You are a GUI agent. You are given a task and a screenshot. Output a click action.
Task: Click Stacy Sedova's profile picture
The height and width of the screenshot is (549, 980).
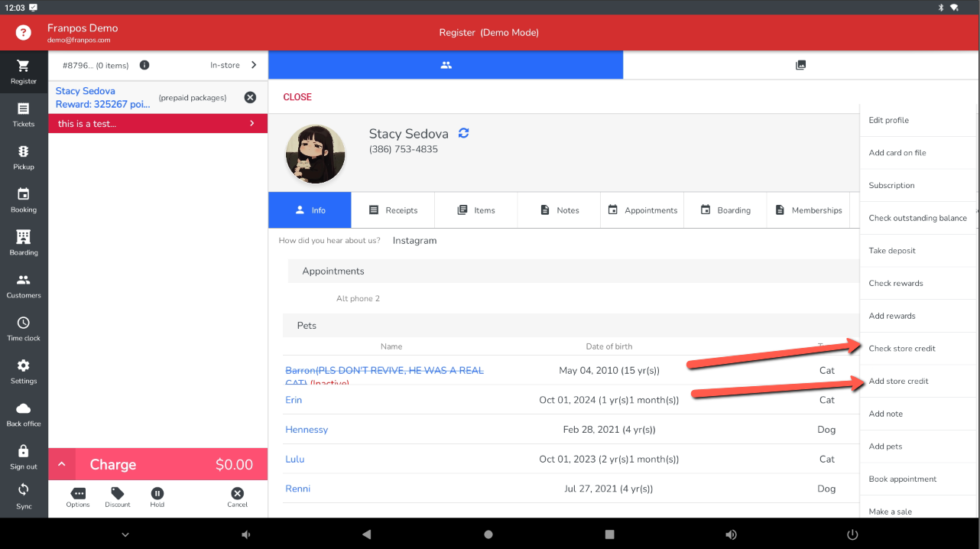[316, 154]
